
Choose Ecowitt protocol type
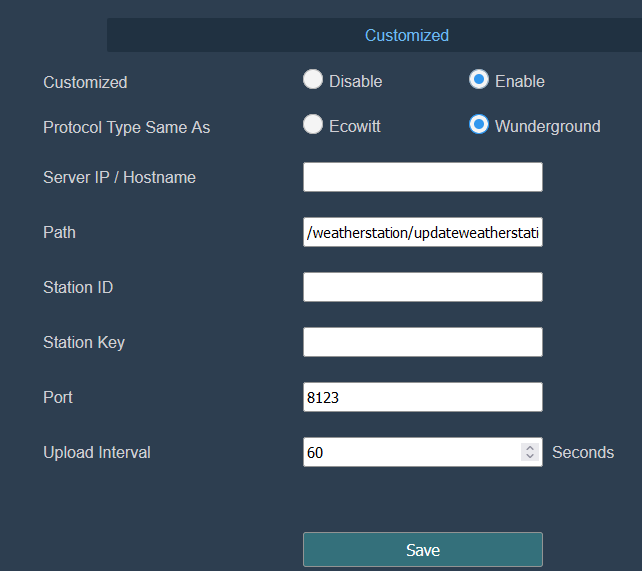click(x=314, y=125)
